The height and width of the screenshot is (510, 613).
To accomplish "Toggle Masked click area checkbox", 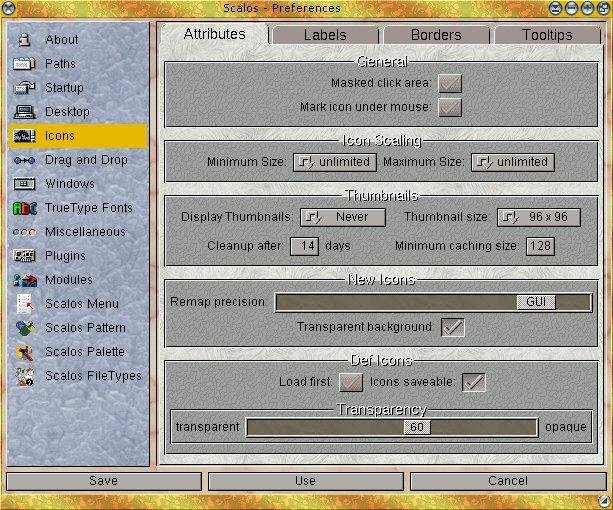I will click(x=450, y=83).
